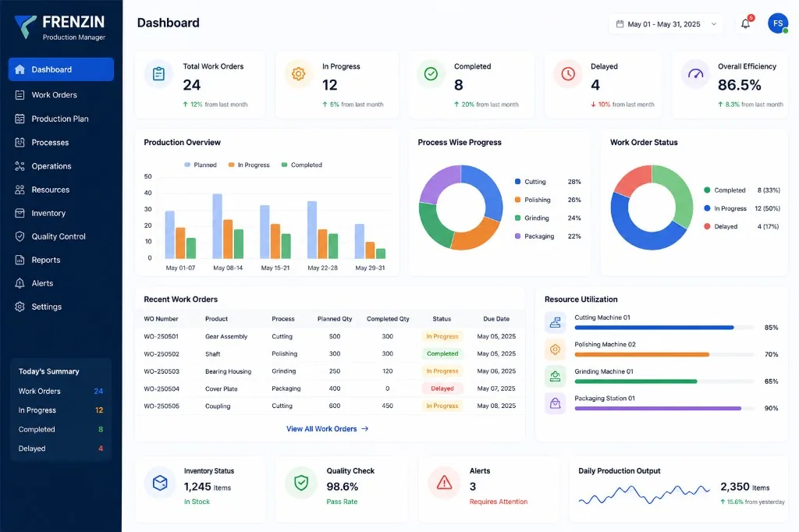Toggle the In Progress bar chart legend
The width and height of the screenshot is (799, 532).
tap(249, 165)
